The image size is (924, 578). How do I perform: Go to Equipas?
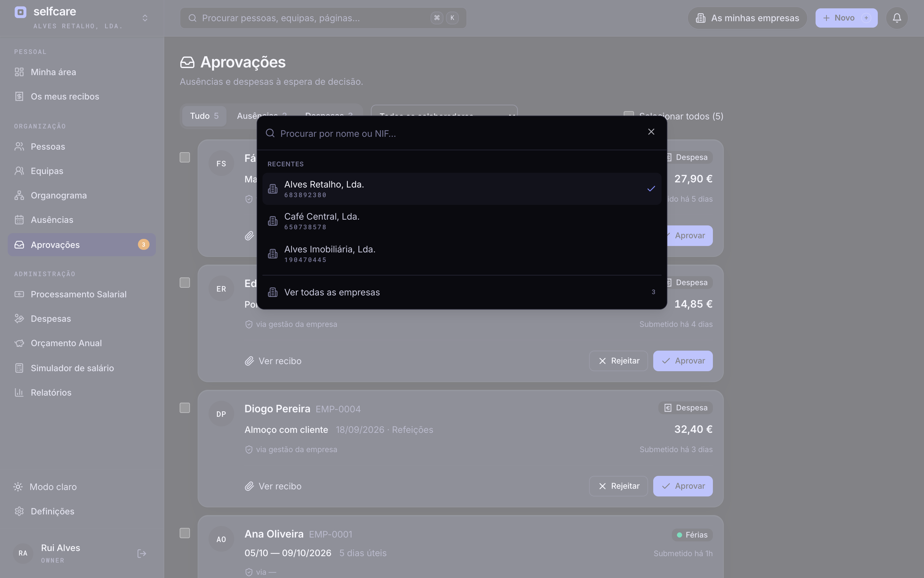pos(81,171)
